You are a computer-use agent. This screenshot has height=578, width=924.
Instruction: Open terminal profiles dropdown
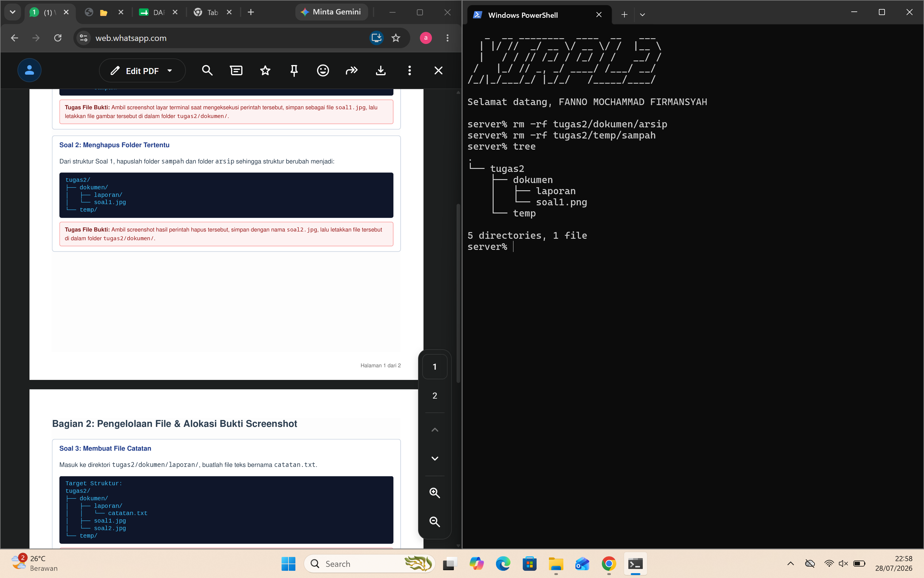(642, 15)
